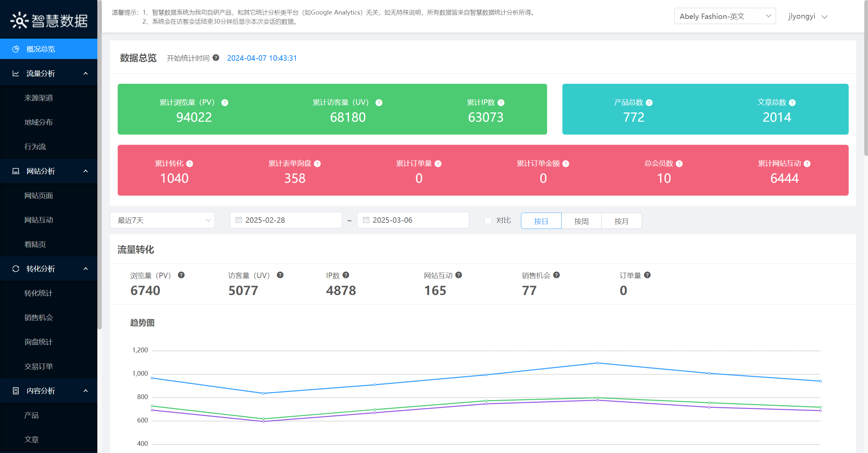
Task: Select the 概况总览 pie chart icon
Action: pyautogui.click(x=16, y=49)
